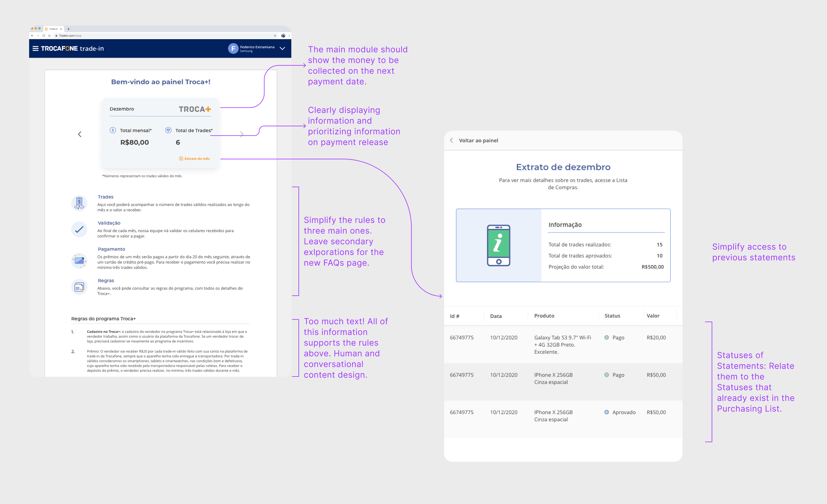Expand the Federico Extramiana account dropdown
This screenshot has height=504, width=827.
(x=283, y=49)
